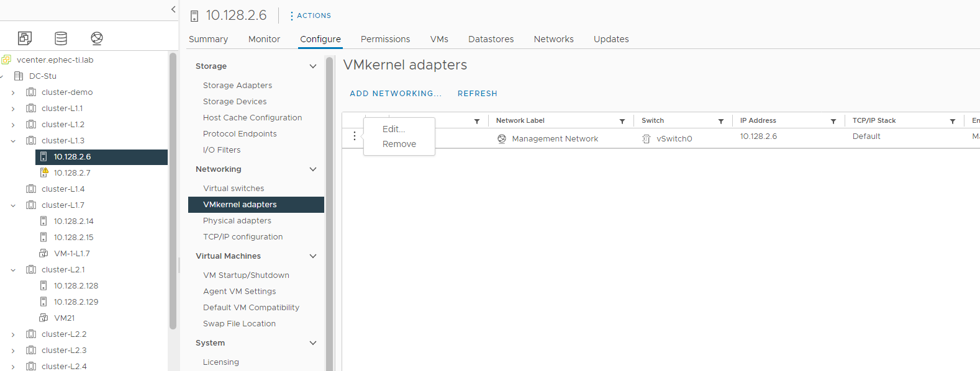Expand cluster-demo tree node
This screenshot has height=371, width=980.
tap(13, 92)
